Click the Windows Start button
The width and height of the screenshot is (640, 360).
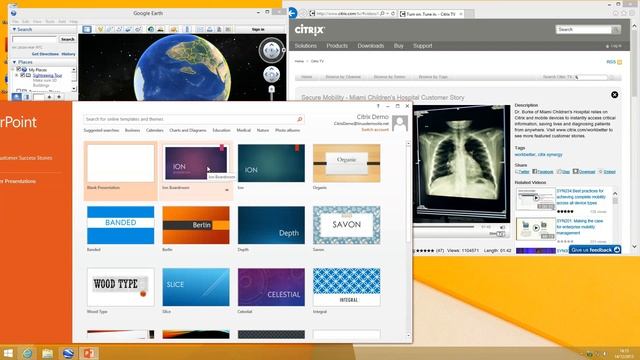coord(8,353)
